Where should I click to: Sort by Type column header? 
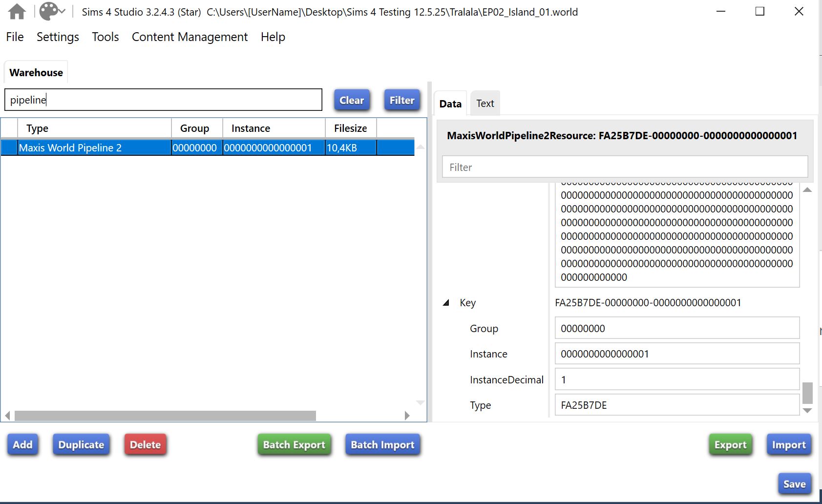point(94,128)
